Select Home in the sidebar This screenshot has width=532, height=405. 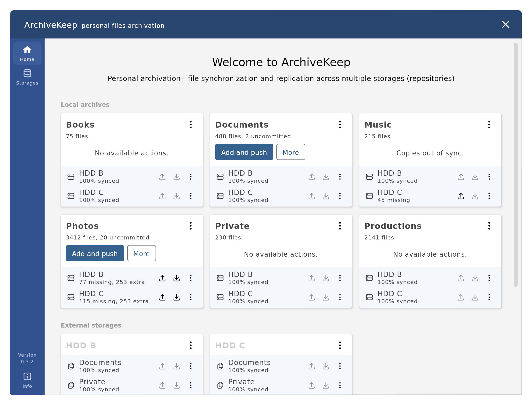(x=27, y=53)
